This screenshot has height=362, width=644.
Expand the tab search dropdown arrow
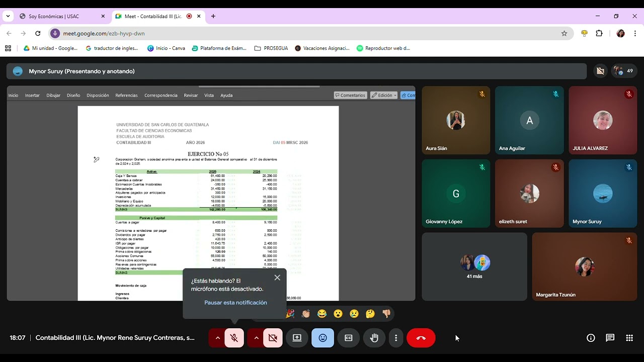point(8,16)
